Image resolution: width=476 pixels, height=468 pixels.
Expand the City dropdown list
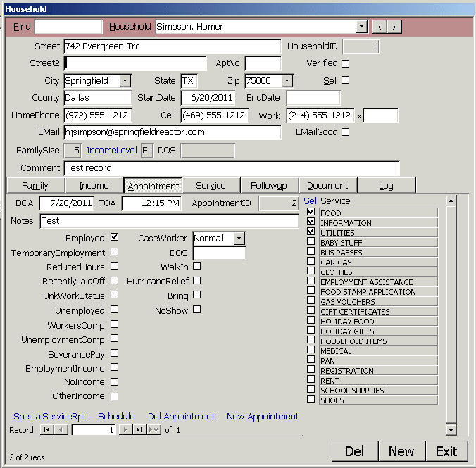[x=125, y=81]
